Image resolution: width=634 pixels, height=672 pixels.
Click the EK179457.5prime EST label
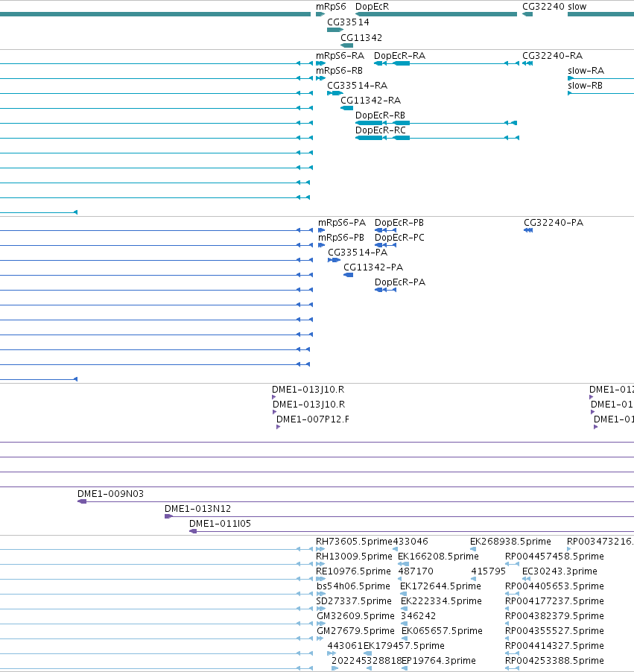click(404, 645)
